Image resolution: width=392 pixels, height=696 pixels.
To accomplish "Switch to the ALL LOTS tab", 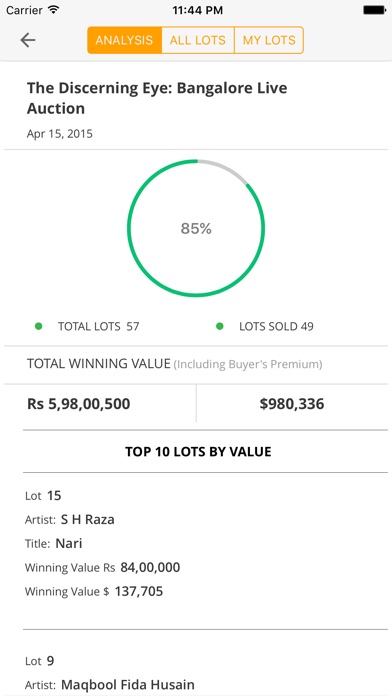I will [x=198, y=40].
